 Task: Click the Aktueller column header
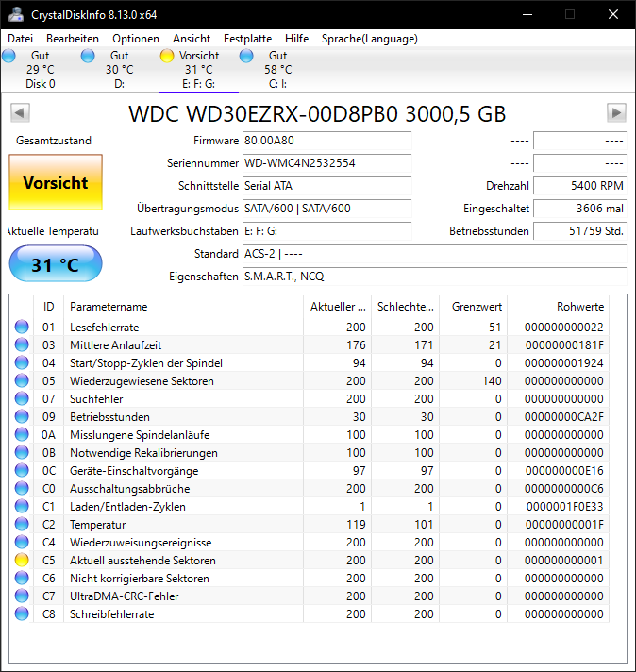pos(337,307)
